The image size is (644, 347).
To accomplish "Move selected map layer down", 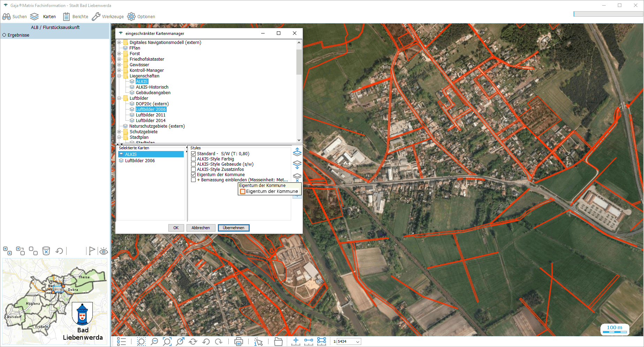I will click(x=297, y=165).
